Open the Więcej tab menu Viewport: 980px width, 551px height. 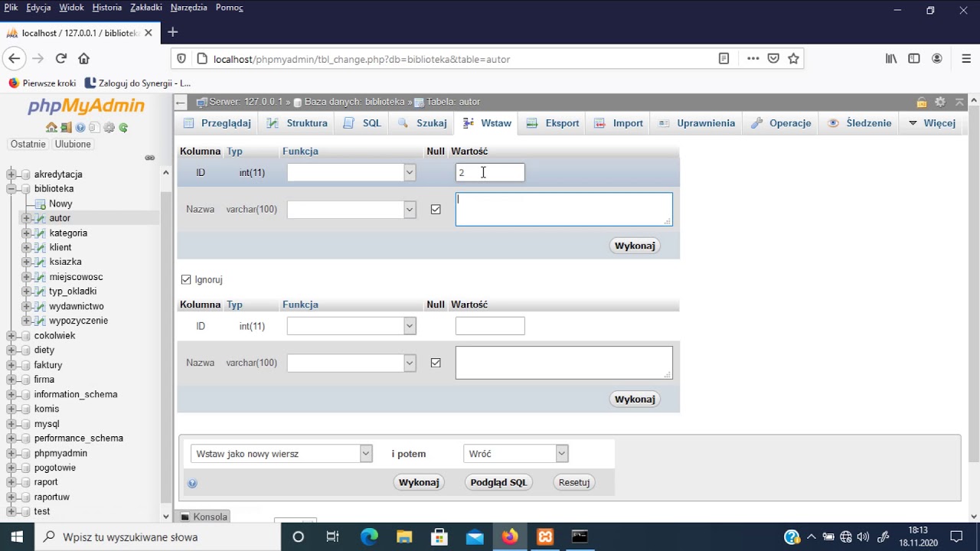tap(932, 122)
